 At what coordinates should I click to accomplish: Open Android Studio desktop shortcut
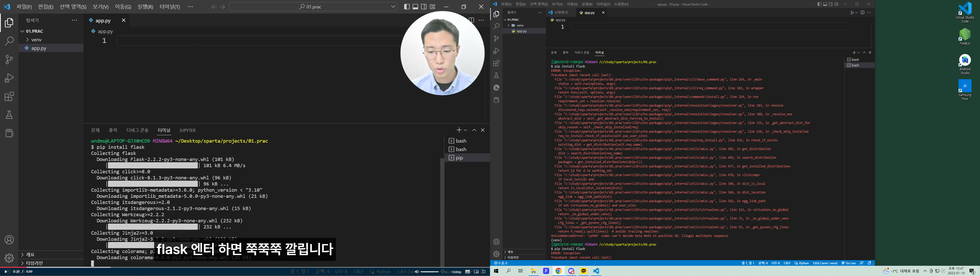point(965,64)
